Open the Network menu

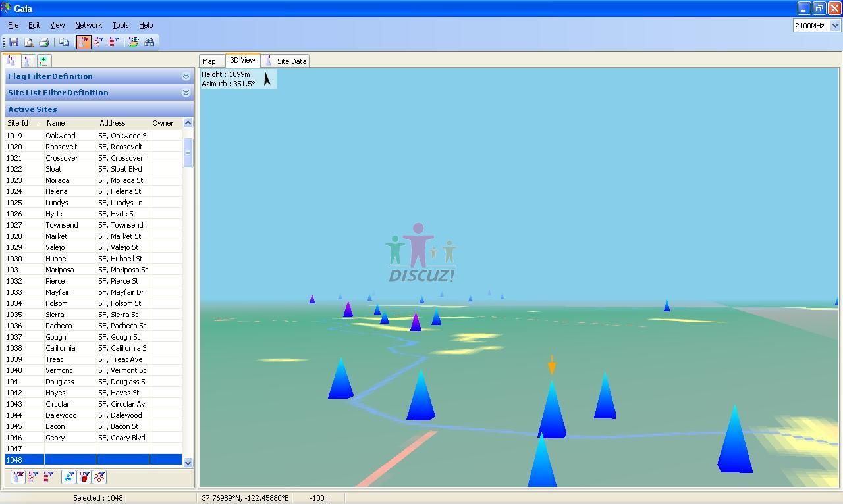coord(88,25)
